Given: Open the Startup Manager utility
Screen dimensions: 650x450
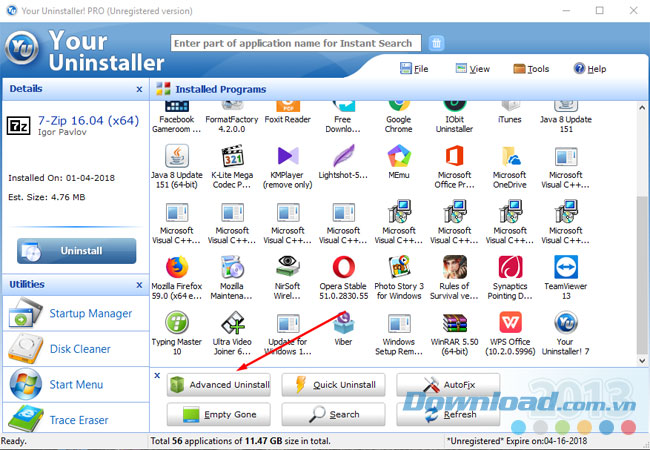Looking at the screenshot, I should point(76,313).
